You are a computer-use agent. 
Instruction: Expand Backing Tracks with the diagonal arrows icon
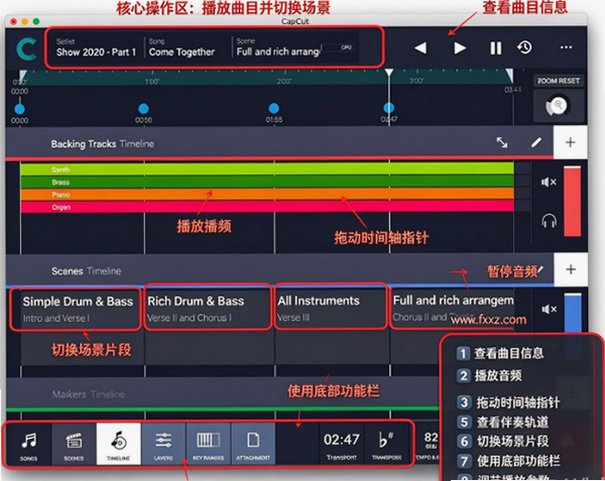tap(502, 143)
